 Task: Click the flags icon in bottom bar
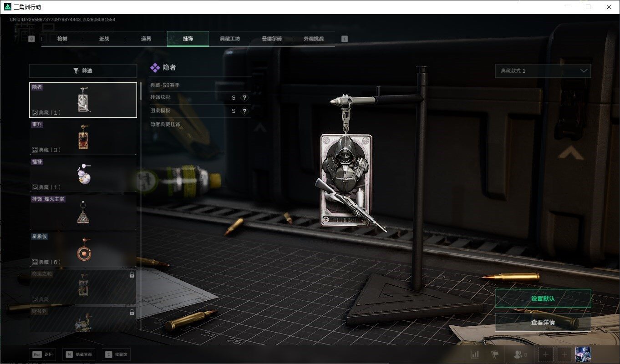click(494, 354)
